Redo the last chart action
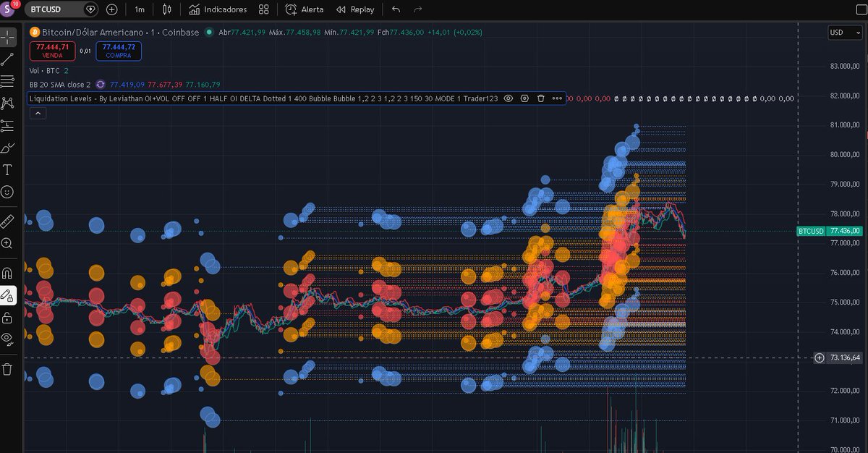The width and height of the screenshot is (868, 453). coord(417,9)
